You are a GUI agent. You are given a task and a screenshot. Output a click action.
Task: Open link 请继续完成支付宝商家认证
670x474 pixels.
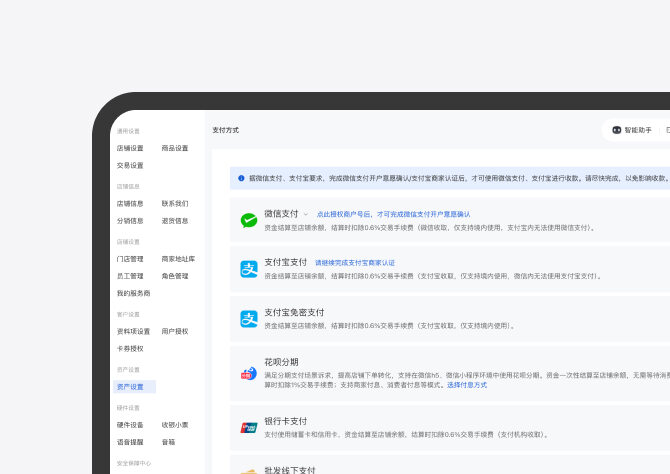[355, 263]
